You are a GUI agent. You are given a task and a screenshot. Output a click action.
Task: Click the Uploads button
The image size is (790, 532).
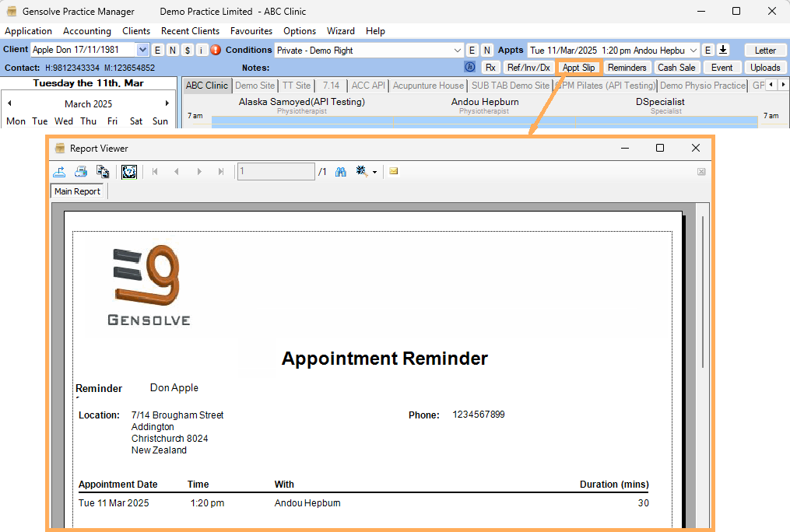(x=765, y=68)
